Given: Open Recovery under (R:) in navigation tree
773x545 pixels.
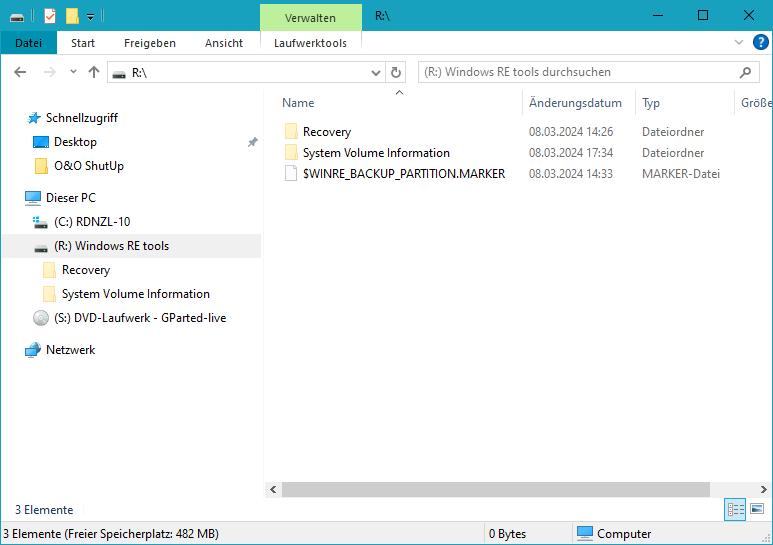Looking at the screenshot, I should point(86,270).
